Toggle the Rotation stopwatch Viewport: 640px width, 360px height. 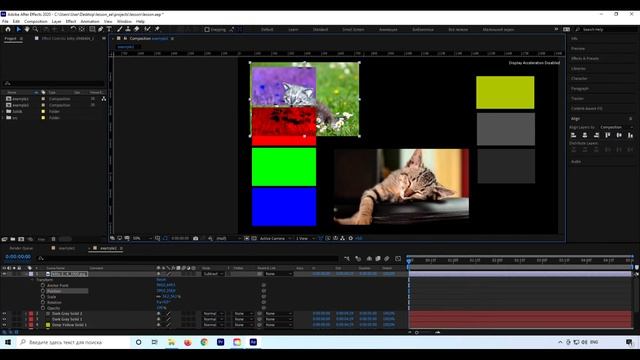43,302
